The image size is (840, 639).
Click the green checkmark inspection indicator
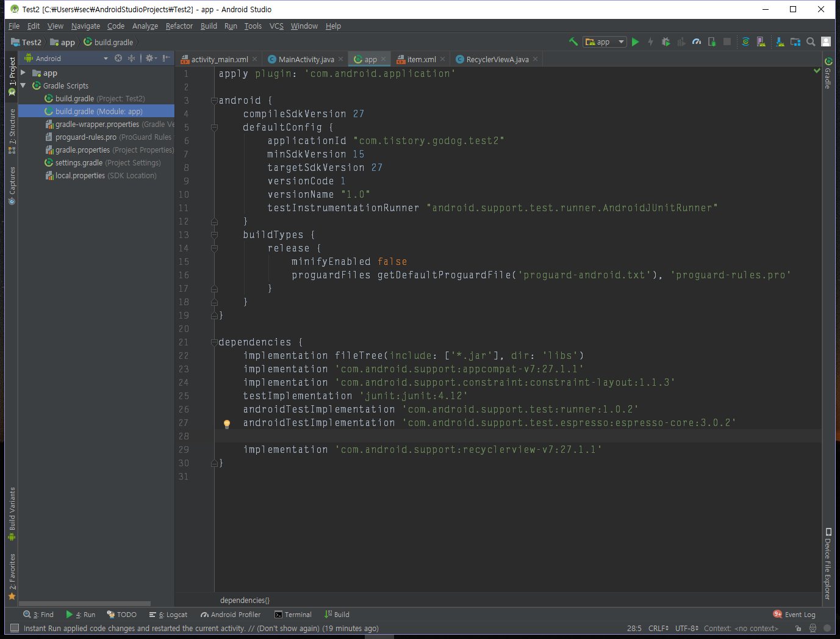click(x=817, y=71)
